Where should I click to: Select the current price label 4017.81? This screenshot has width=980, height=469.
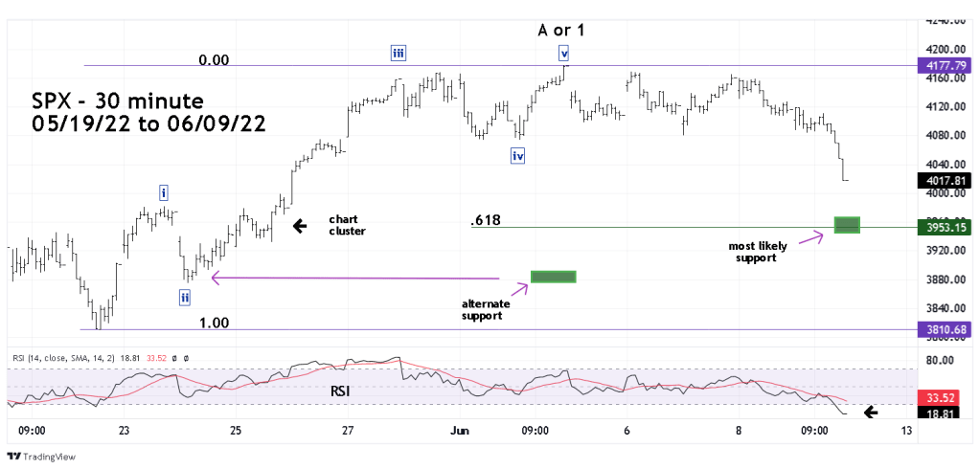[945, 178]
